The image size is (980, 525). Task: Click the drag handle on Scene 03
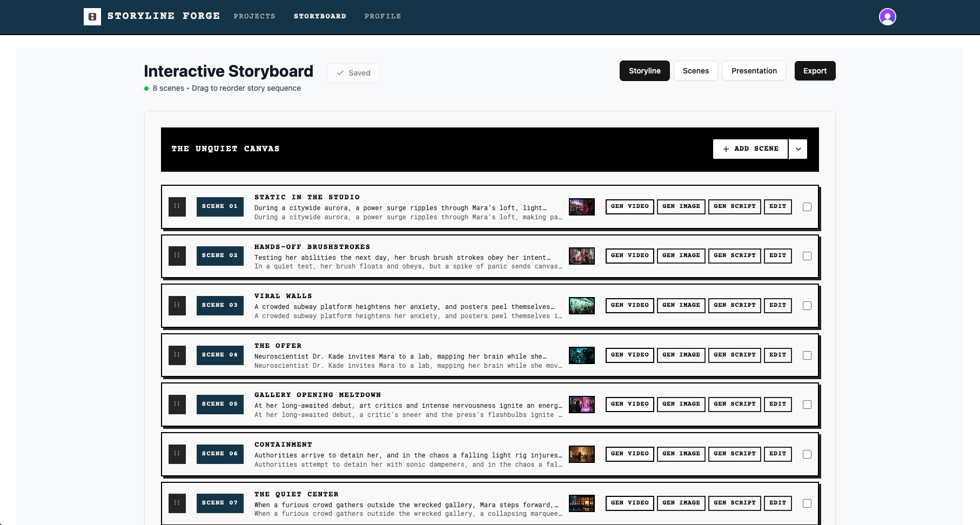[x=177, y=305]
